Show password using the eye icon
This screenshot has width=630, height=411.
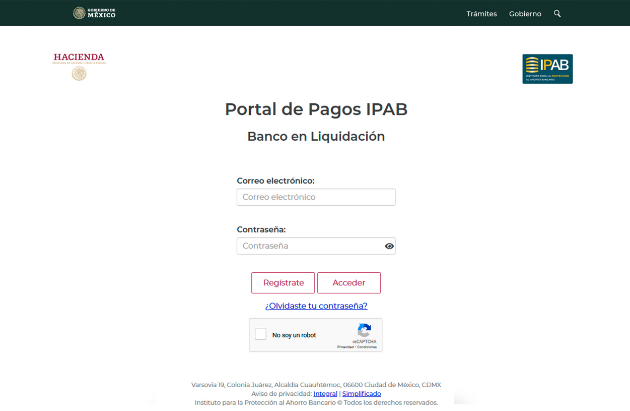[389, 246]
